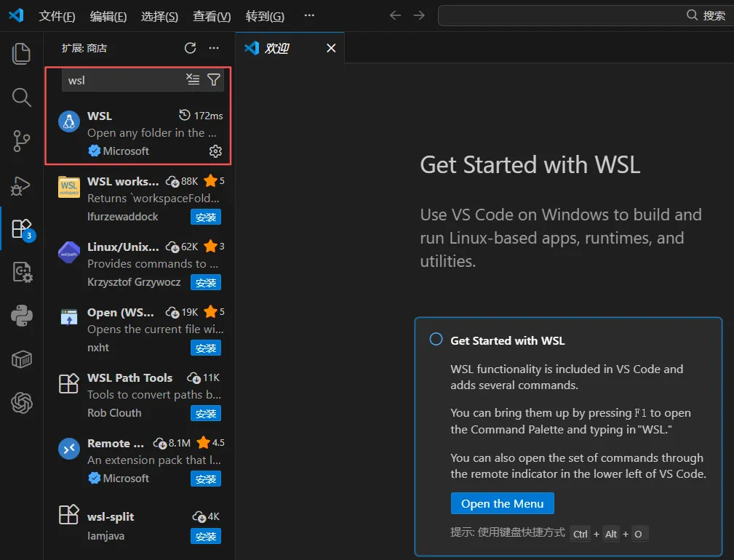Open the Containers cube activity bar icon
Image resolution: width=734 pixels, height=560 pixels.
[22, 359]
